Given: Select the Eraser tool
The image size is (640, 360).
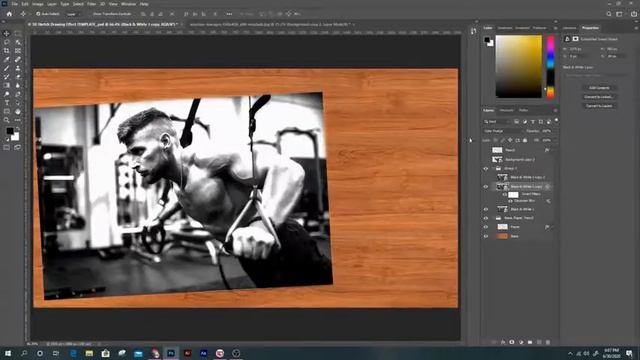Looking at the screenshot, I should 18,77.
